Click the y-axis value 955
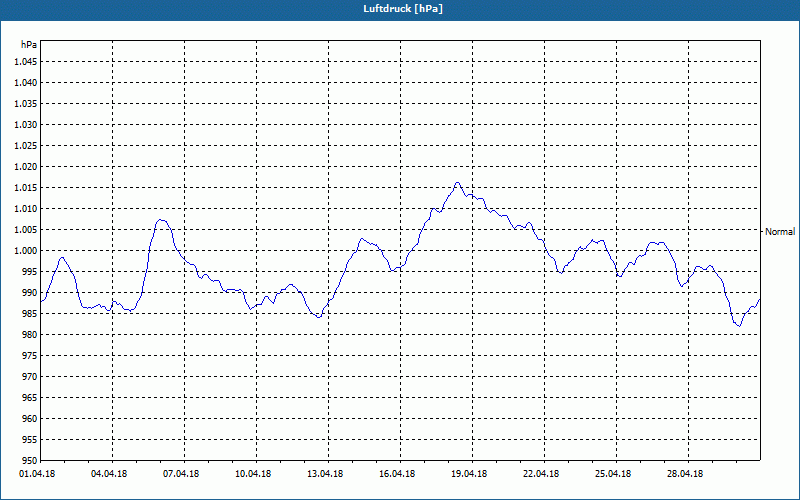Screen dimensions: 800x500 [x=30, y=439]
